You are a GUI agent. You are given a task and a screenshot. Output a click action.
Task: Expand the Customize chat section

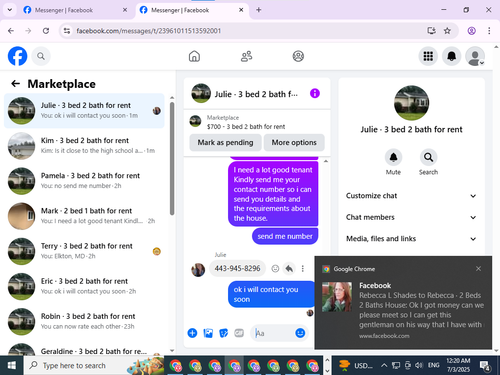click(x=411, y=196)
